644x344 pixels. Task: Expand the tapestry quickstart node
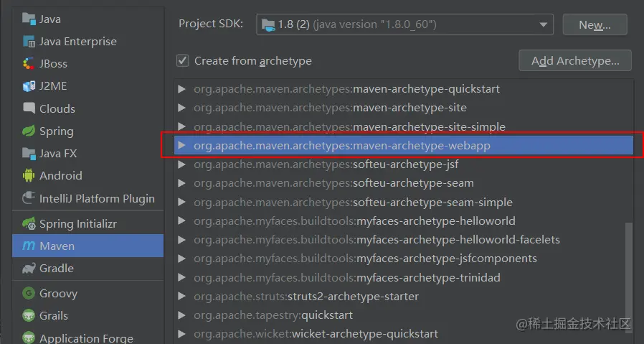[x=181, y=315]
